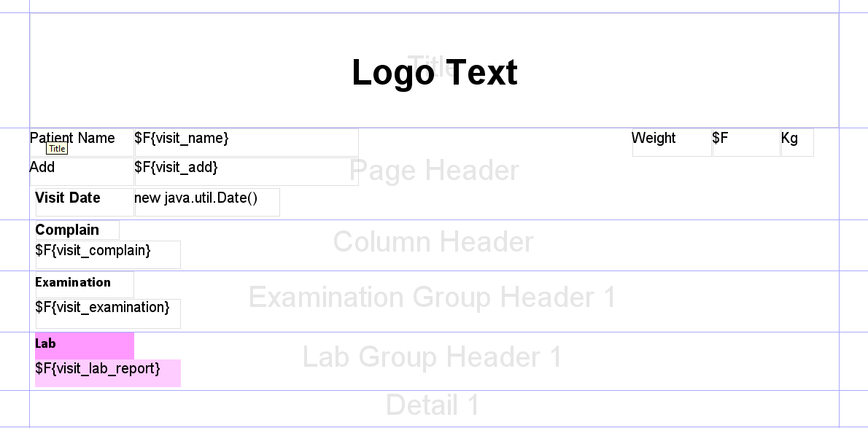
Task: Select the Visit Date label
Action: 68,198
